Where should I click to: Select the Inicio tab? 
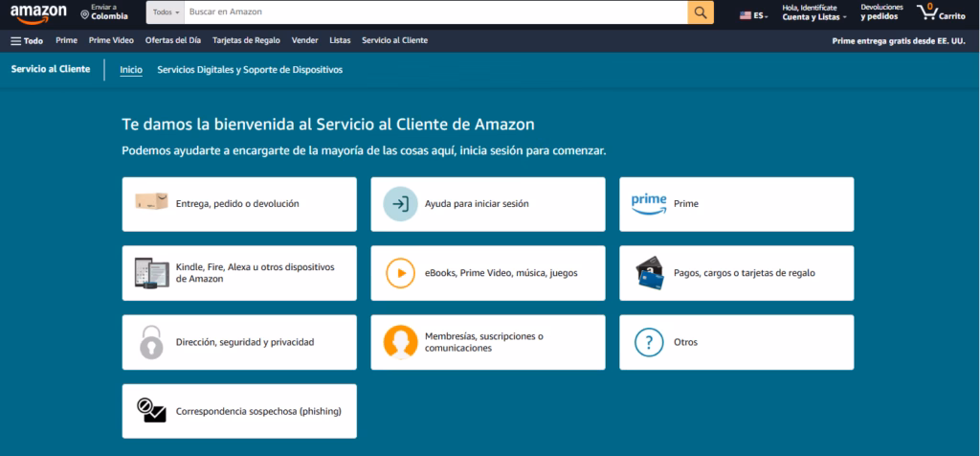coord(131,70)
